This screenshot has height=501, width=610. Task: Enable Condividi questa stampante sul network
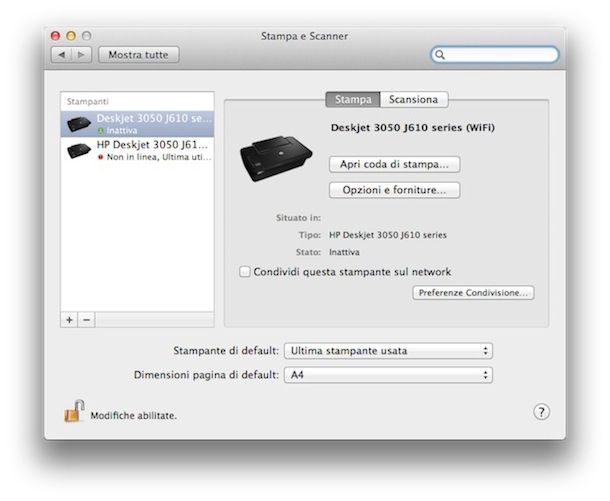point(245,272)
